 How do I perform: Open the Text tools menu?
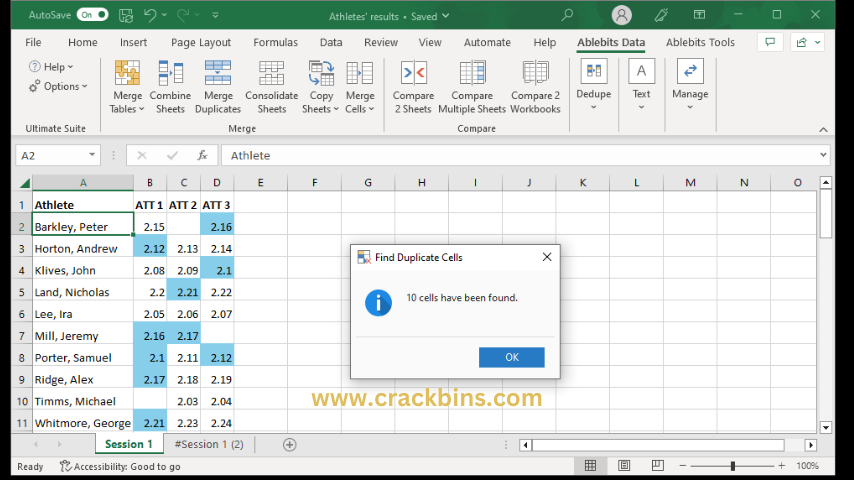click(641, 86)
